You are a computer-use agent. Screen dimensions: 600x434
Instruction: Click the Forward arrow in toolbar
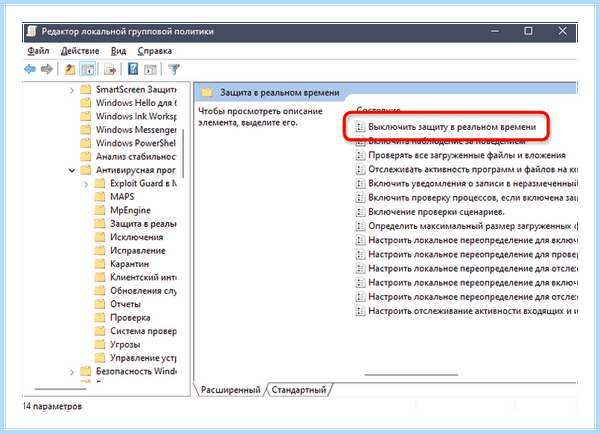point(47,69)
